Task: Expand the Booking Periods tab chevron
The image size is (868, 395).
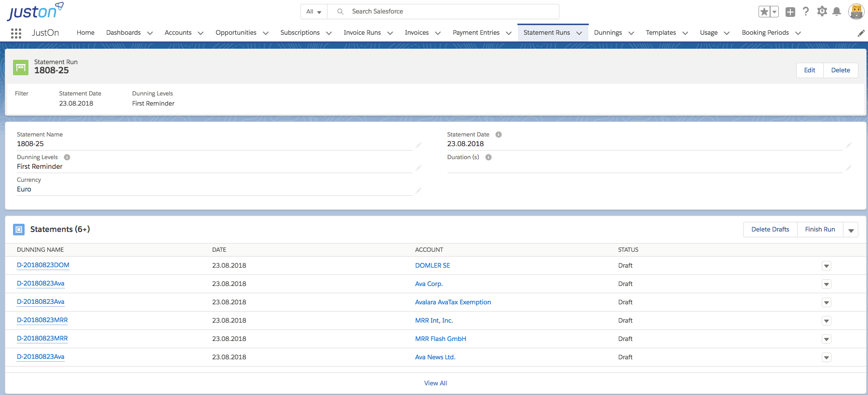Action: tap(798, 33)
